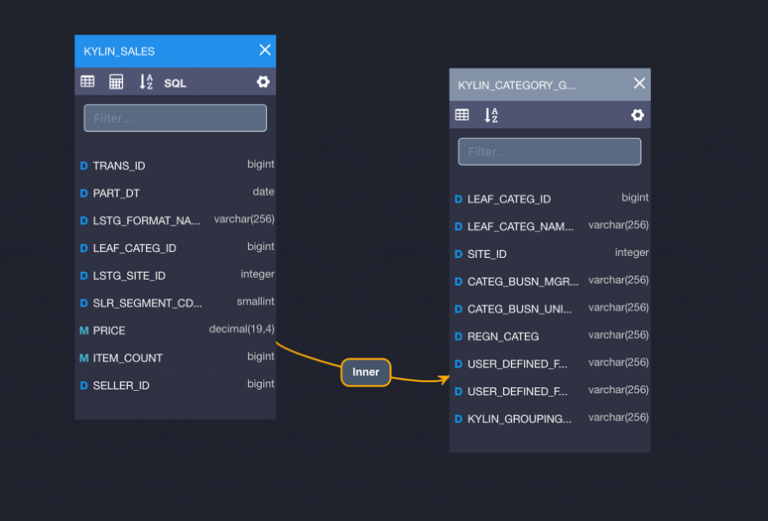This screenshot has width=768, height=521.
Task: Focus the Filter field in KYLIN_SALES
Action: 175,118
